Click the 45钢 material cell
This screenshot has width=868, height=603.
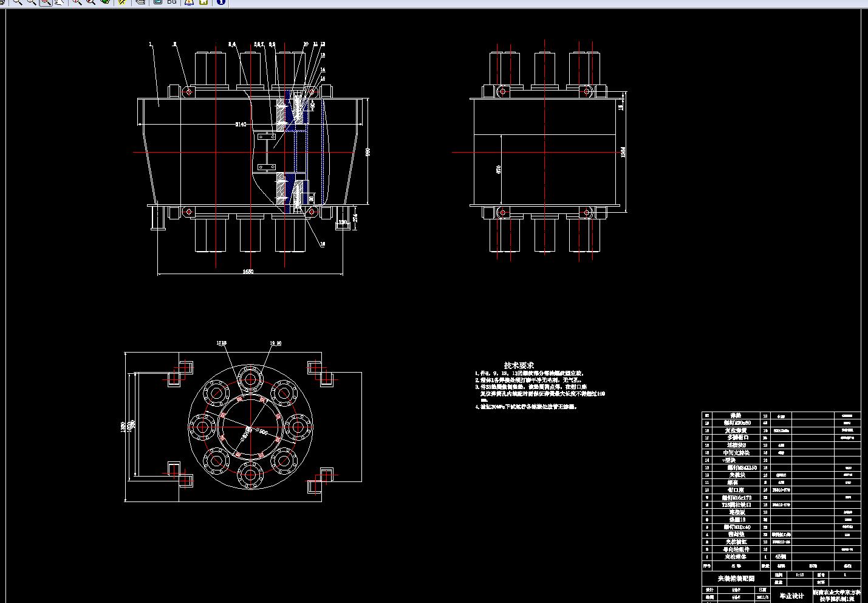pyautogui.click(x=781, y=556)
